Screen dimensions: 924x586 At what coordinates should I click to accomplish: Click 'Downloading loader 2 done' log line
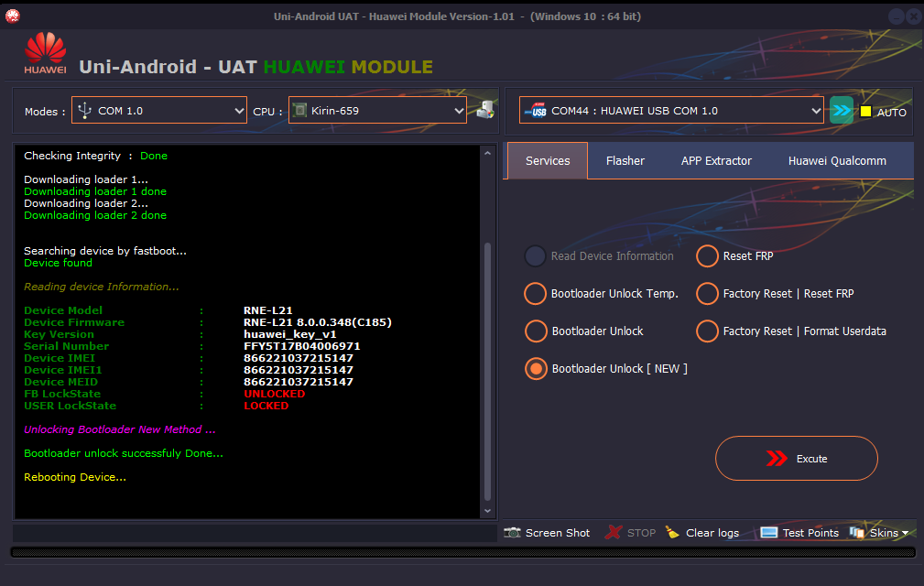pyautogui.click(x=95, y=215)
